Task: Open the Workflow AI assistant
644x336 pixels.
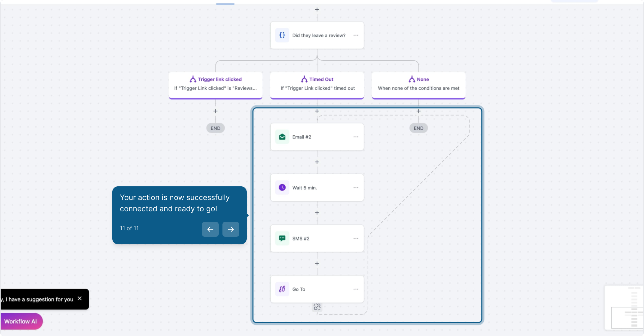Action: [x=21, y=321]
